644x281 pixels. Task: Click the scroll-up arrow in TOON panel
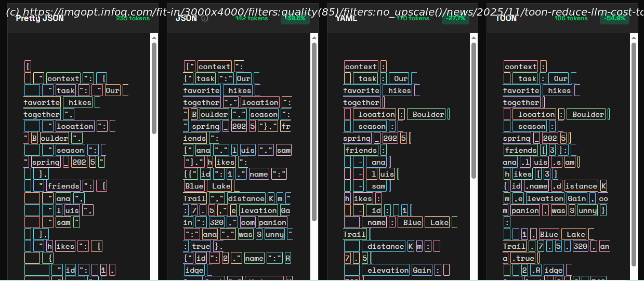634,38
